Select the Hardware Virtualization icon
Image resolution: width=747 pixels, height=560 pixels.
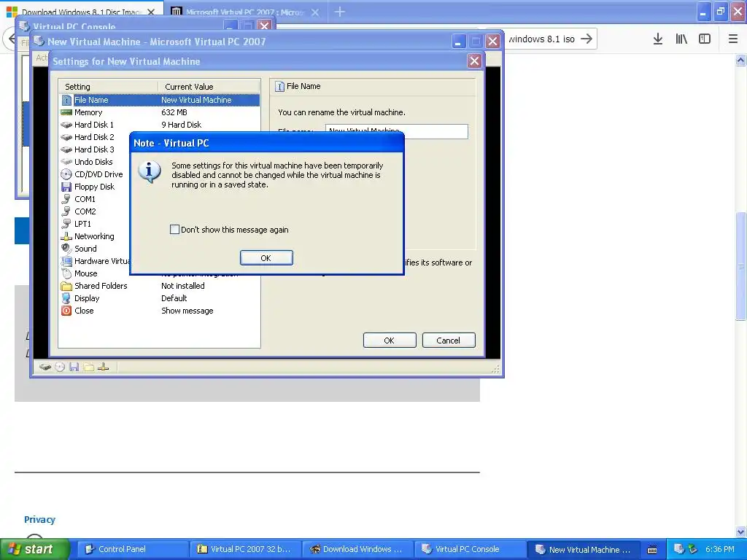point(66,261)
